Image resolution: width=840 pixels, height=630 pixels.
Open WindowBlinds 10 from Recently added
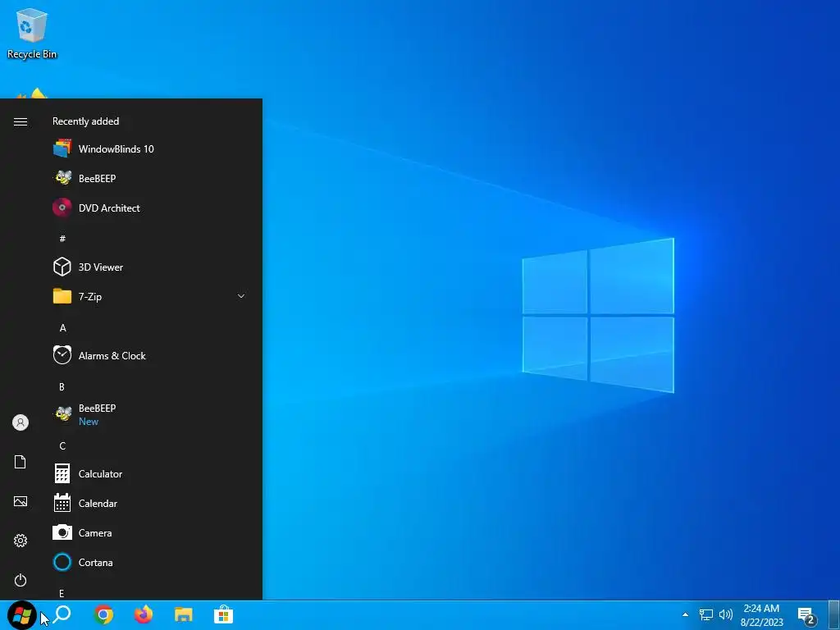pyautogui.click(x=151, y=149)
